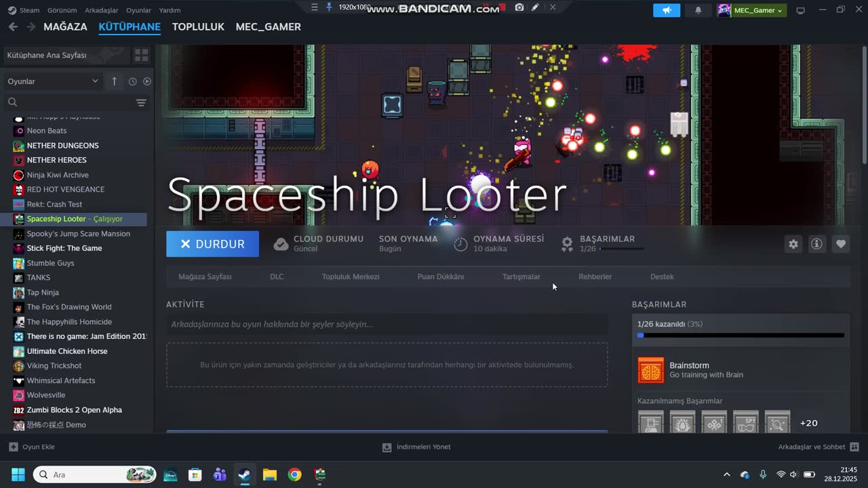Open the library advanced filter options
The width and height of the screenshot is (868, 488).
point(141,102)
